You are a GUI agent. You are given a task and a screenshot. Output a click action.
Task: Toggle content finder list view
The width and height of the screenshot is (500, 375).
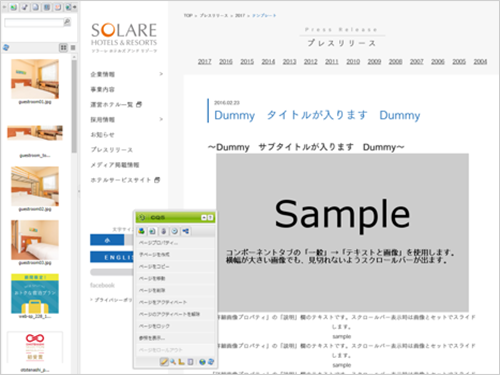tap(73, 48)
